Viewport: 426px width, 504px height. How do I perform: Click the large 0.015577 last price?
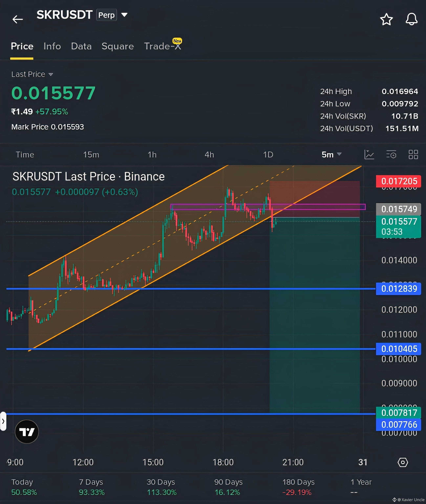coord(53,93)
